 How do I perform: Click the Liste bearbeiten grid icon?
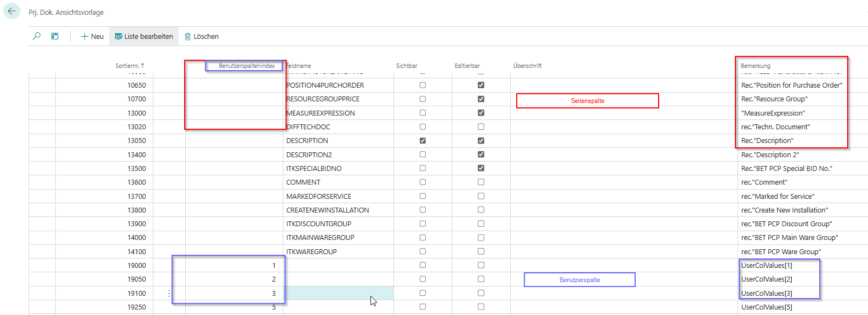click(118, 36)
